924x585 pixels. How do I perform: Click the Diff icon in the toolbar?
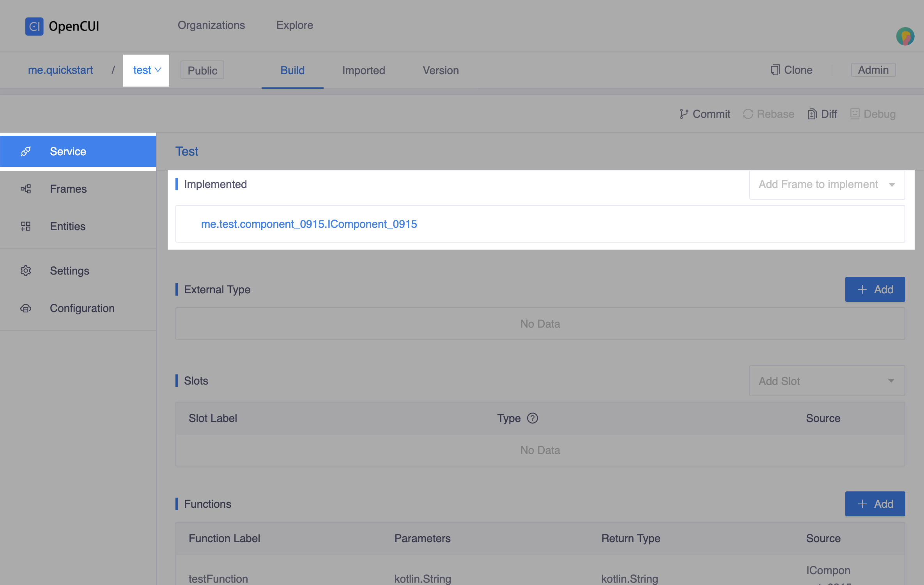tap(812, 114)
